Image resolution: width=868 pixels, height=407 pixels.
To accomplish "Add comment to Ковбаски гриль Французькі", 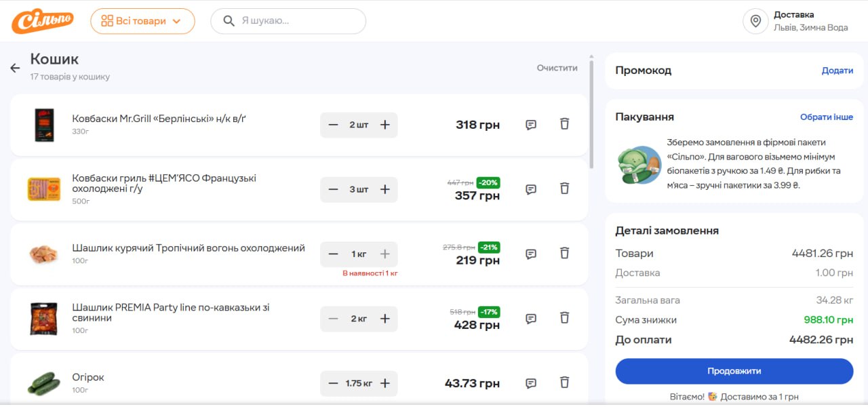I will [531, 189].
